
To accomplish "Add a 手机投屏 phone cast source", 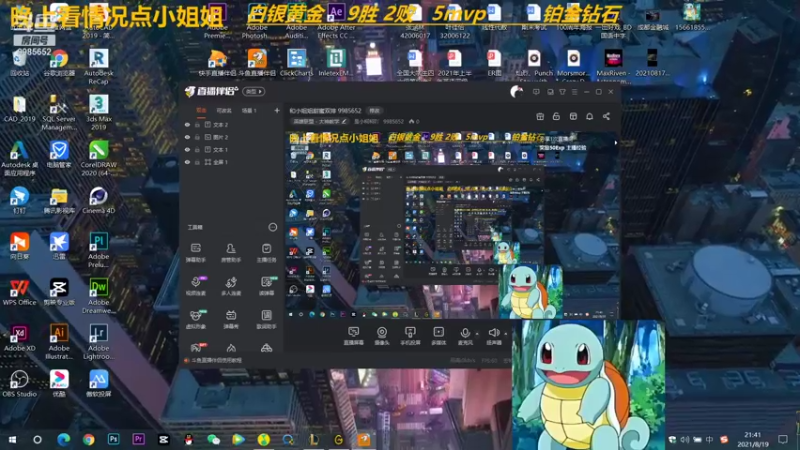I will (x=410, y=336).
